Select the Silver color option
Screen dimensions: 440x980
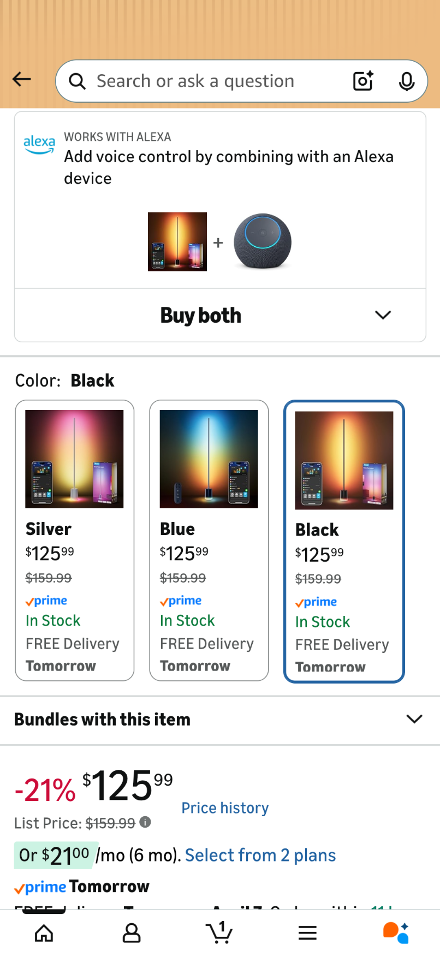(75, 540)
